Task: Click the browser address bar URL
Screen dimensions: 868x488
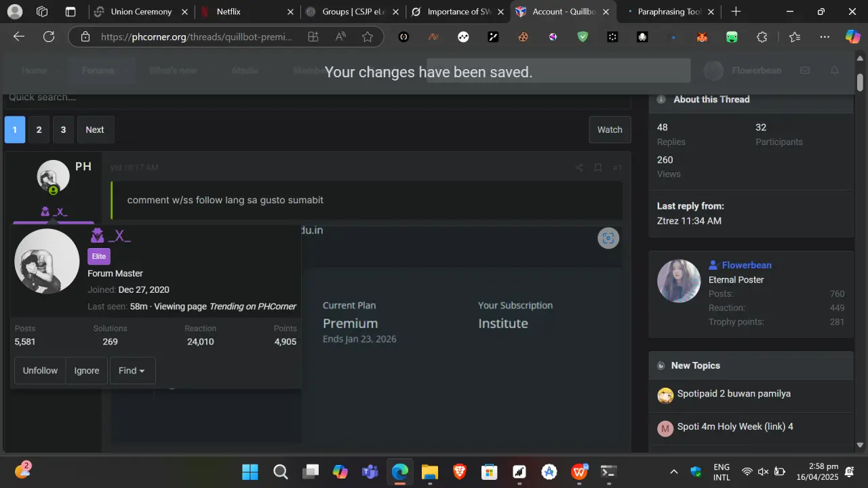Action: [x=197, y=37]
